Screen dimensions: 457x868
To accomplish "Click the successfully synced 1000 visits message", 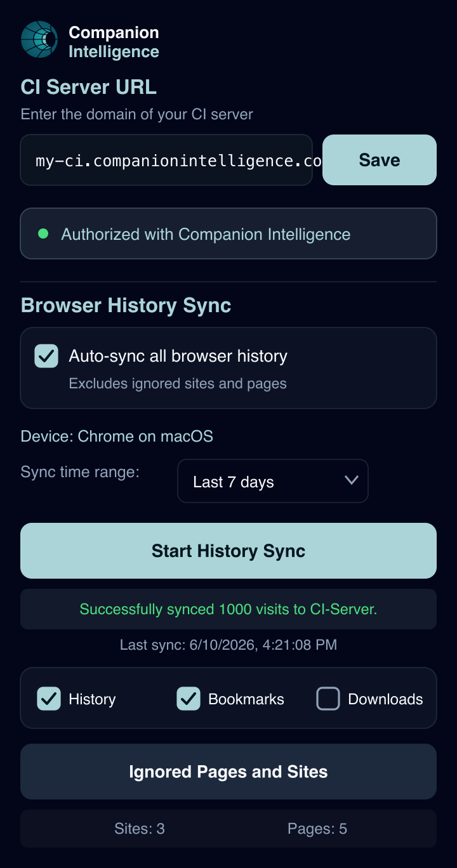I will coord(228,609).
